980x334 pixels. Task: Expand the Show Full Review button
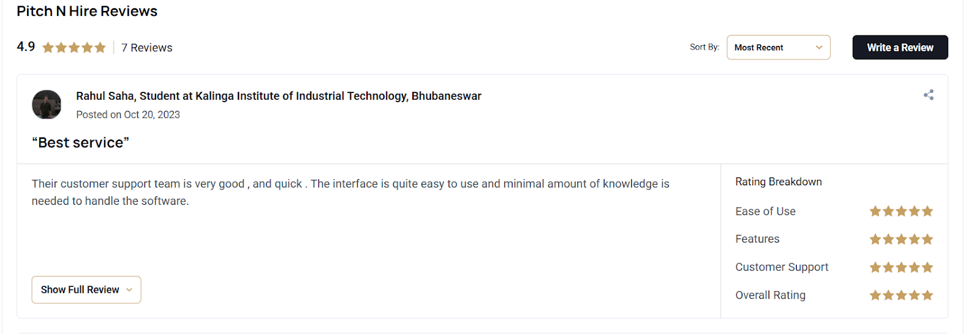[x=86, y=290]
